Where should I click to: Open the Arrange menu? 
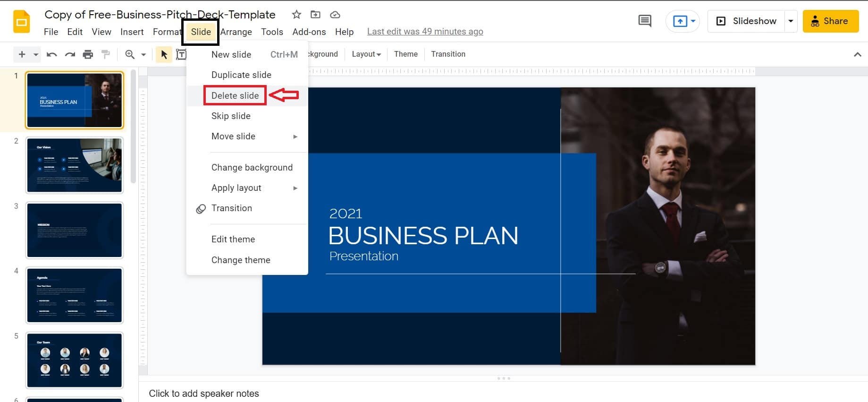[236, 32]
